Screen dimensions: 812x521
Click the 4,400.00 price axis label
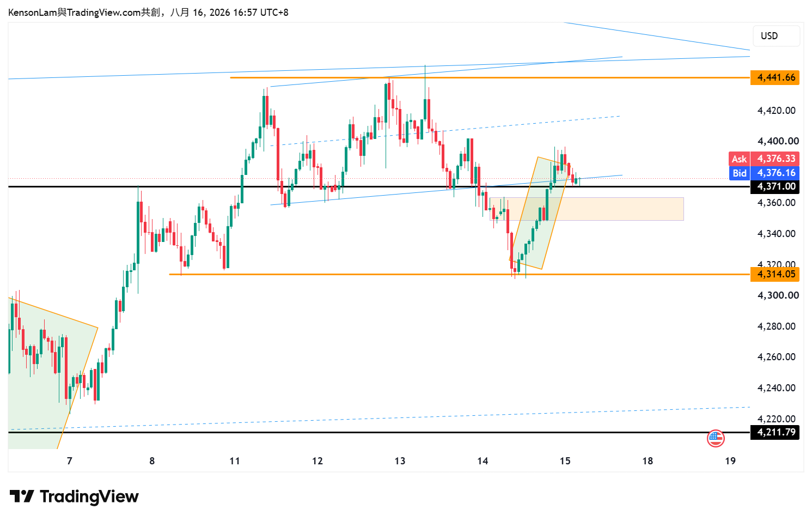tap(778, 141)
